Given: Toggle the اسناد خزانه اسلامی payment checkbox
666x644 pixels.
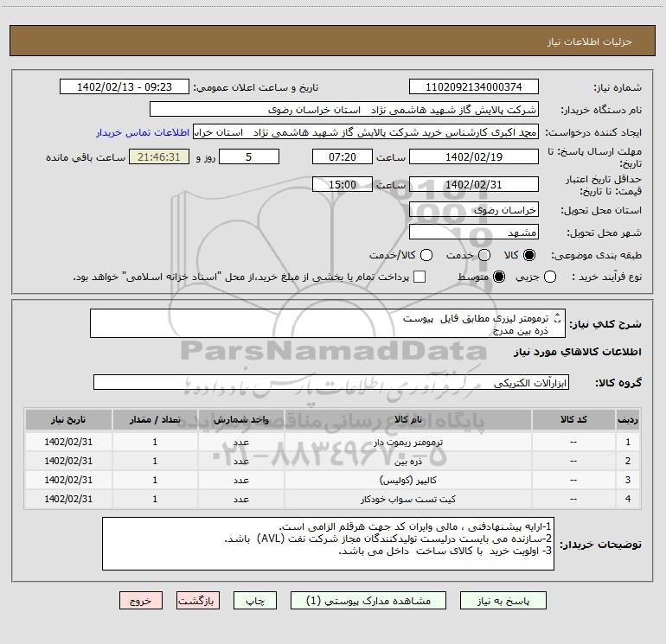Looking at the screenshot, I should [x=419, y=277].
